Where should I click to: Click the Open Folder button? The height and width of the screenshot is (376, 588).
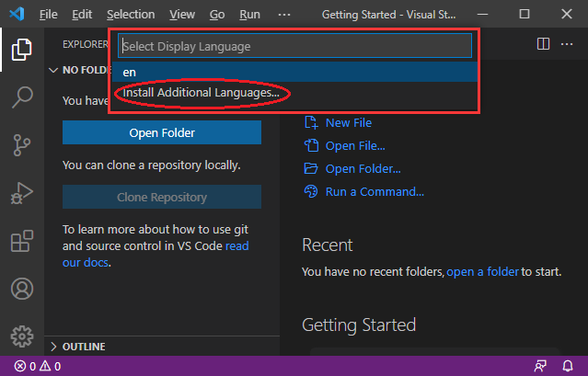pyautogui.click(x=162, y=132)
